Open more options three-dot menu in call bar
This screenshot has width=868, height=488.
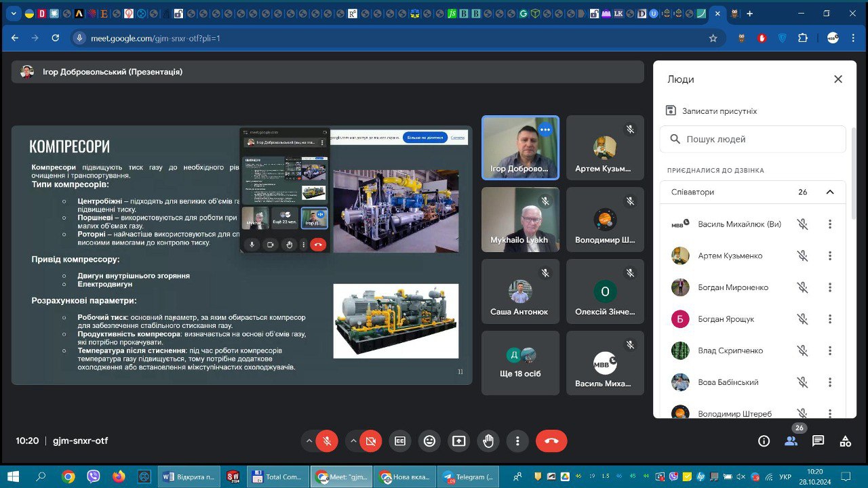pos(517,441)
